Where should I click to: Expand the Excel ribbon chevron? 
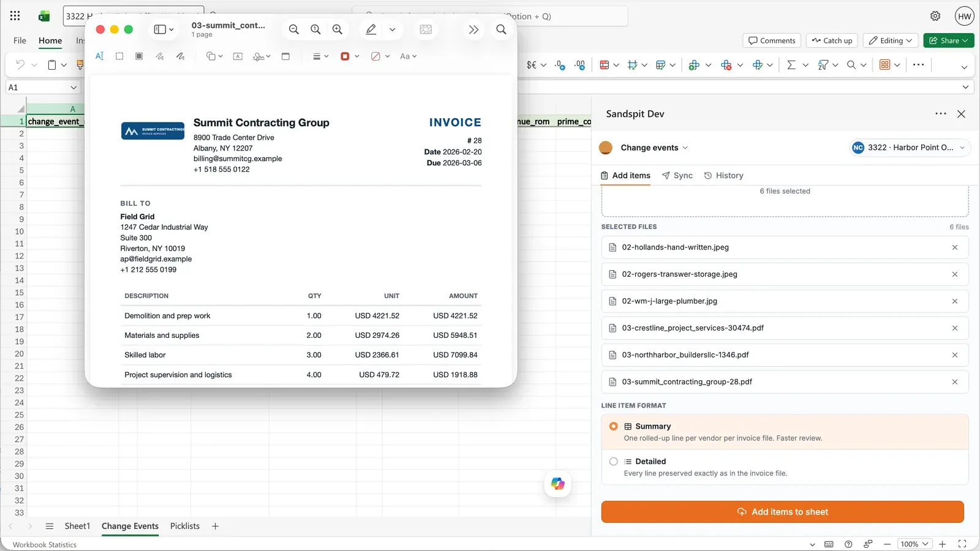964,67
